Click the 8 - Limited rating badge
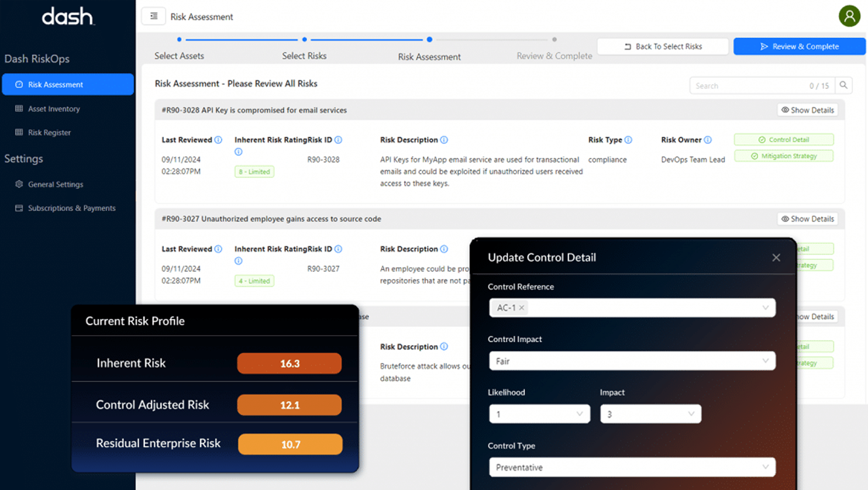Image resolution: width=868 pixels, height=490 pixels. (x=254, y=172)
